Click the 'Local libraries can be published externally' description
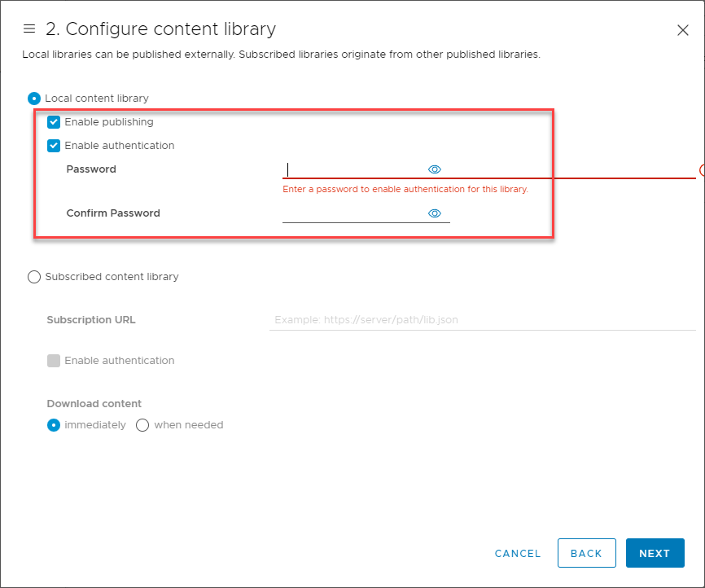 (x=281, y=55)
